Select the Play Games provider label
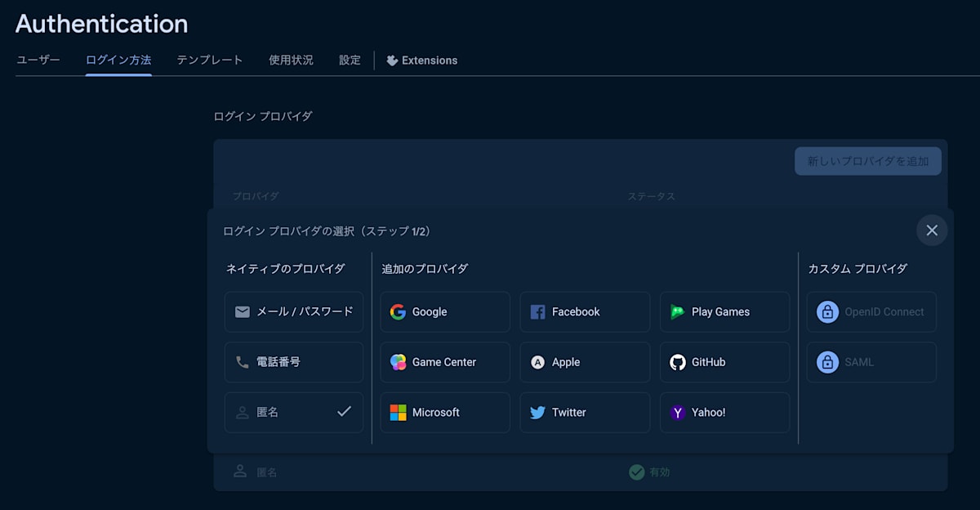Image resolution: width=980 pixels, height=510 pixels. [720, 312]
